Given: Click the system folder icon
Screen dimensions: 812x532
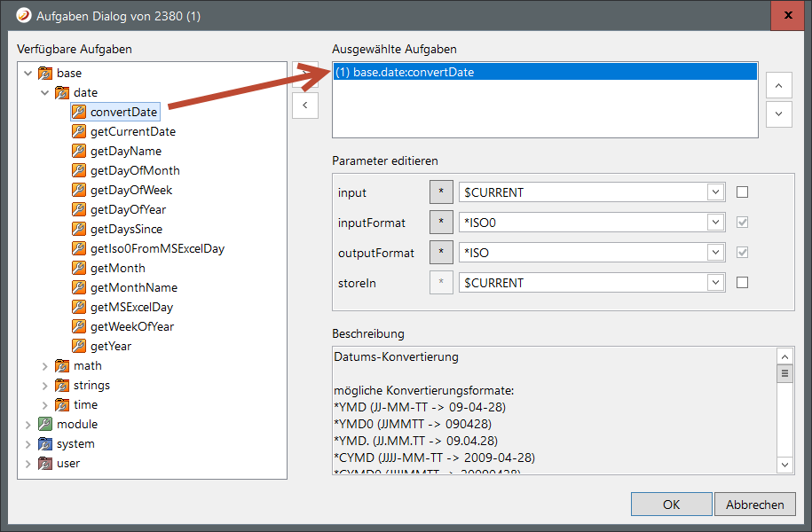Looking at the screenshot, I should point(45,443).
